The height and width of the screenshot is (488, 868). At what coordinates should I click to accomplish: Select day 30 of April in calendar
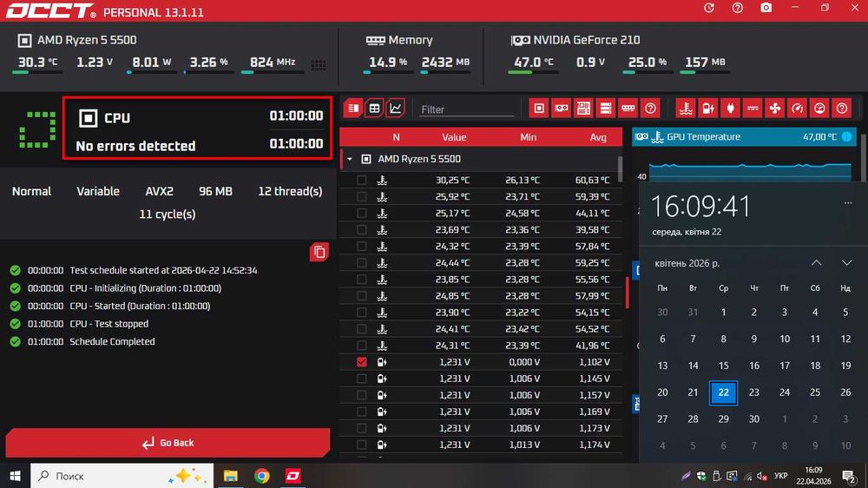point(754,419)
